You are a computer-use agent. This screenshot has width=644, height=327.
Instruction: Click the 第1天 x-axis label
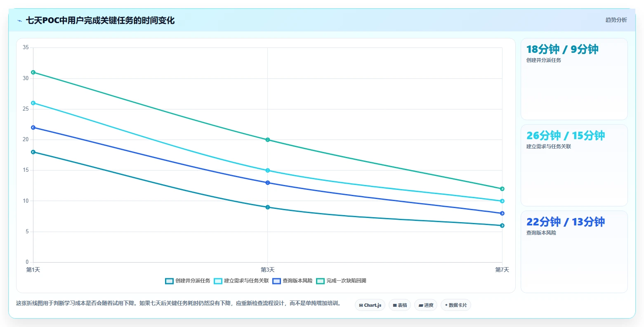tap(33, 270)
